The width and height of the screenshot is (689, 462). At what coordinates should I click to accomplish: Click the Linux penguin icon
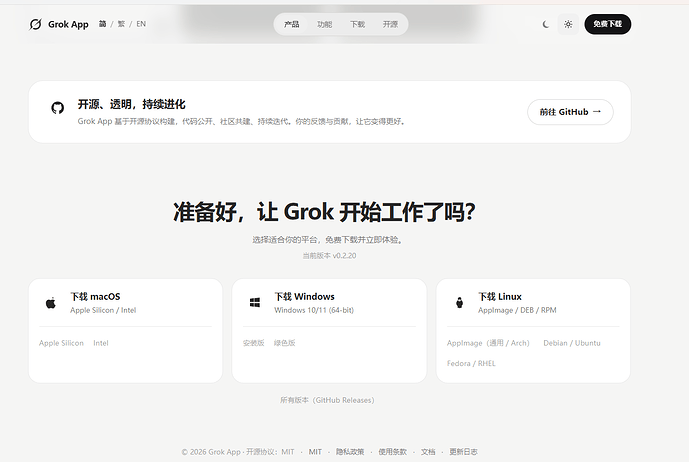pos(459,302)
